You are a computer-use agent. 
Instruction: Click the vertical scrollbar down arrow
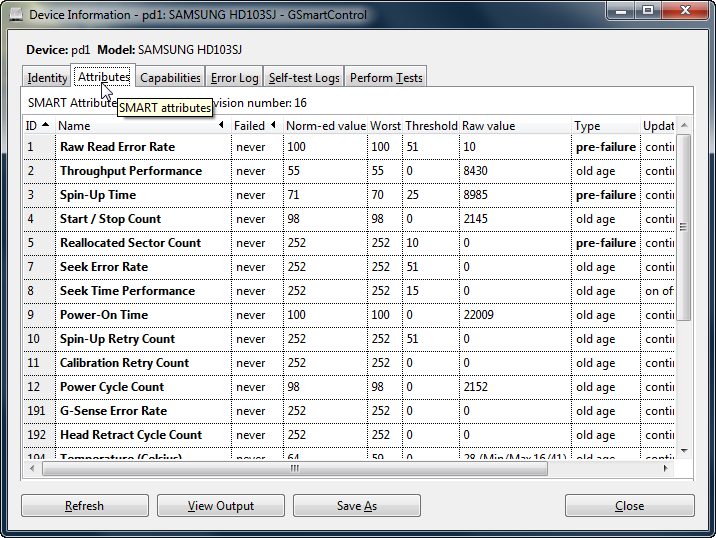coord(684,451)
